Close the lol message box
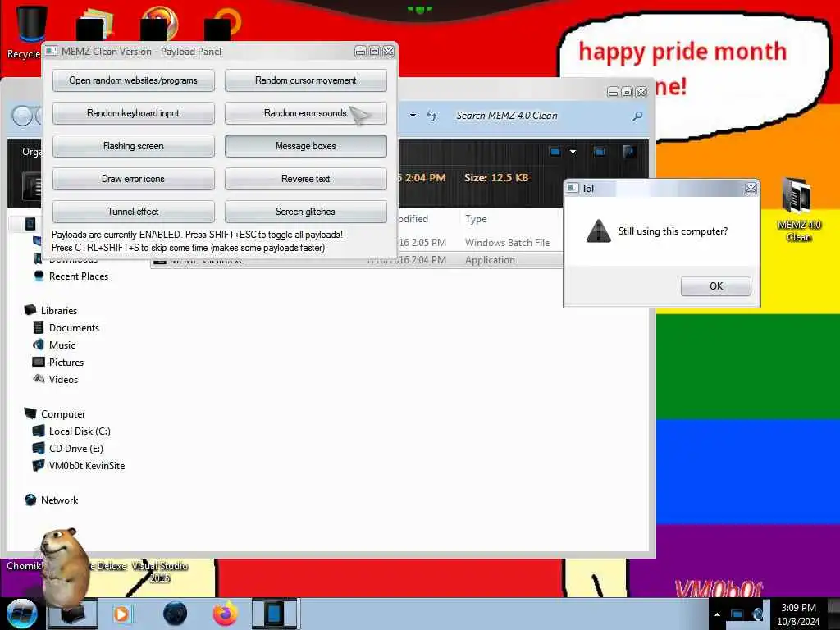Screen dimensions: 840x630 tap(751, 188)
